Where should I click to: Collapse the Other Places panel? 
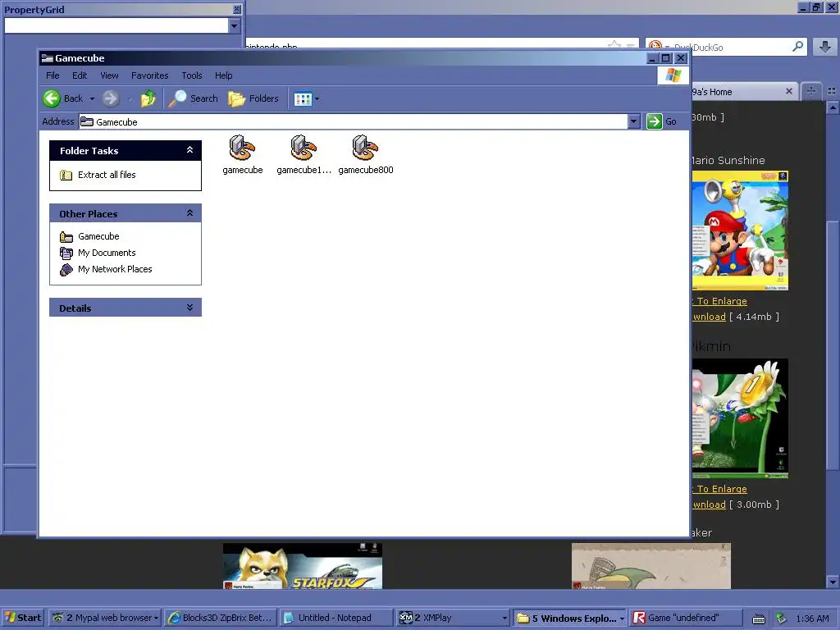(x=189, y=213)
